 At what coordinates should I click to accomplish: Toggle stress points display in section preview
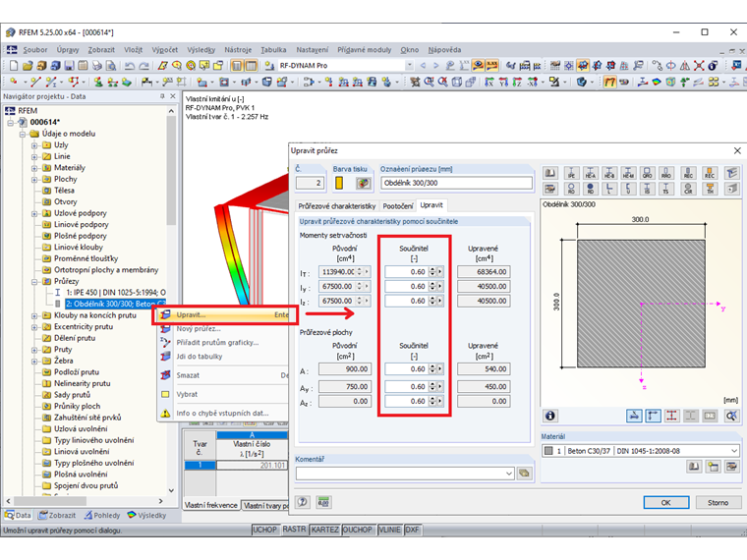pos(671,416)
